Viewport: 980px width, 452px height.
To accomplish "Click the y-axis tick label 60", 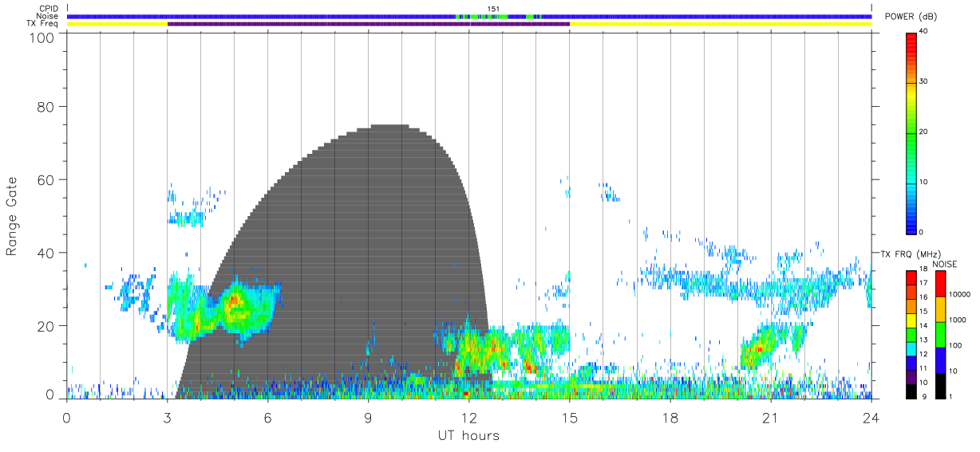I will pos(46,179).
